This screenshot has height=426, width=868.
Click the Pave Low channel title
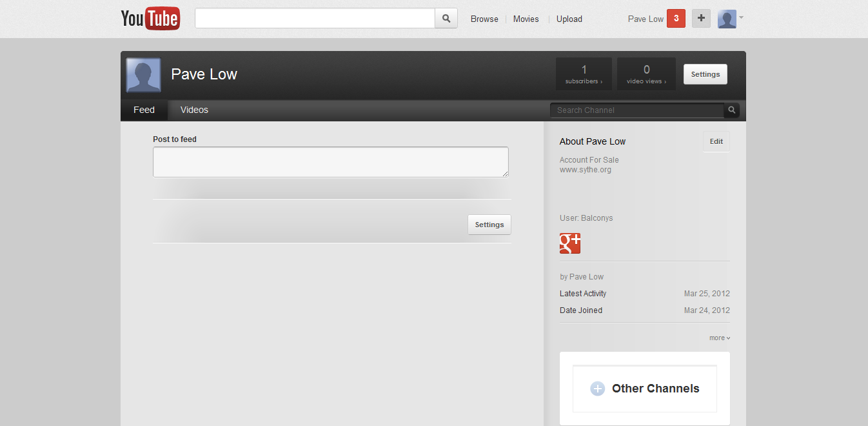click(x=204, y=74)
